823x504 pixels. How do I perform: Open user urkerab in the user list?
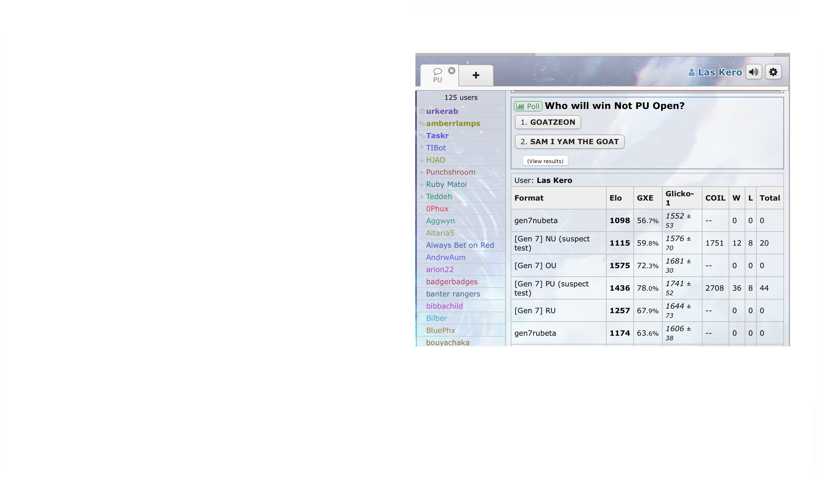click(x=461, y=111)
